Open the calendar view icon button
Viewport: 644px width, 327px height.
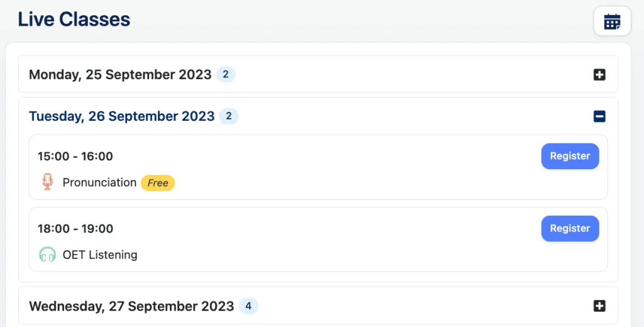point(612,21)
